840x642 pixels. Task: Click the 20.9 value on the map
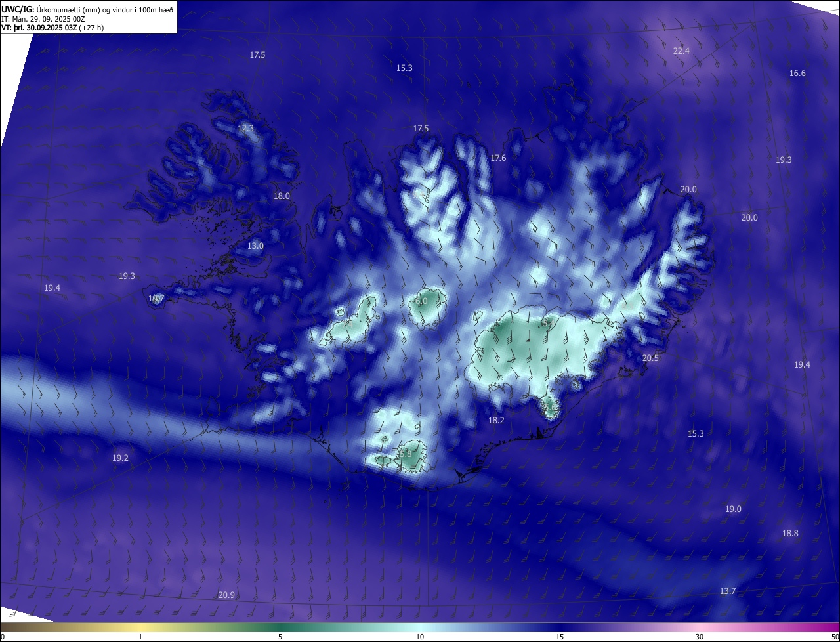click(226, 595)
